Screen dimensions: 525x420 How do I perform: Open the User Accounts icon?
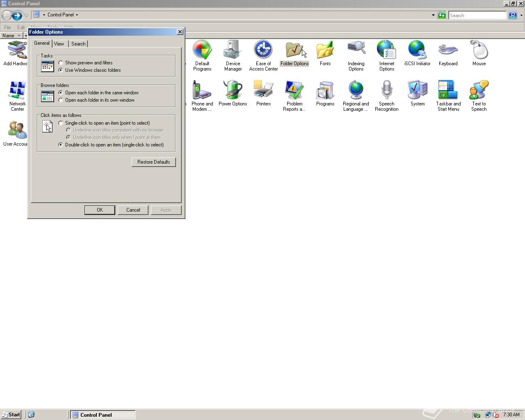coord(16,134)
